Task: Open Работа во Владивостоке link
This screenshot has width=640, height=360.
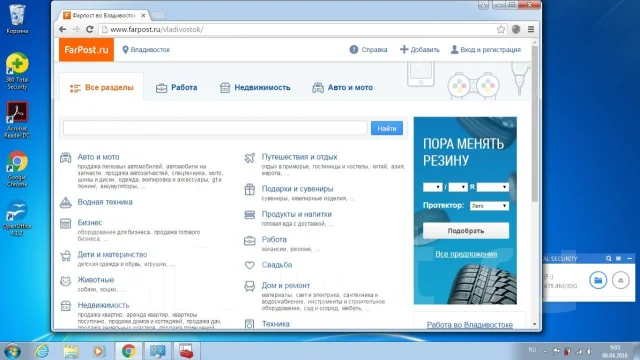Action: coord(470,325)
